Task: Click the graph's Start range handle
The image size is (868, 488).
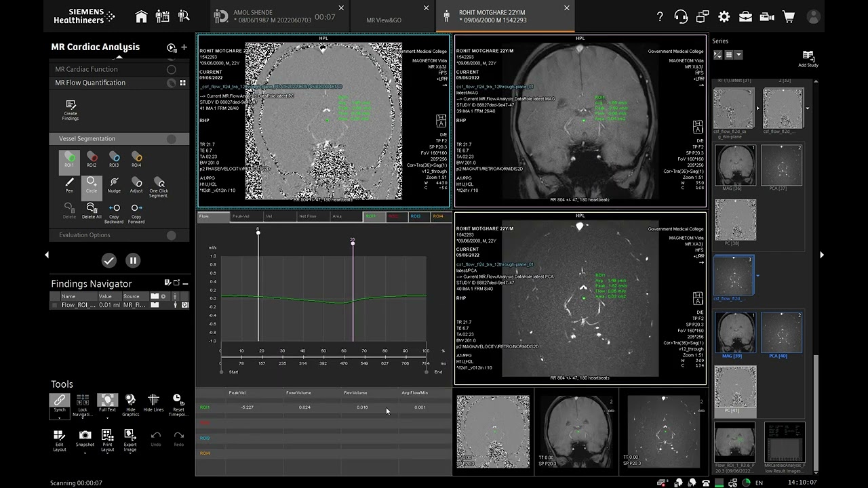Action: 221,372
